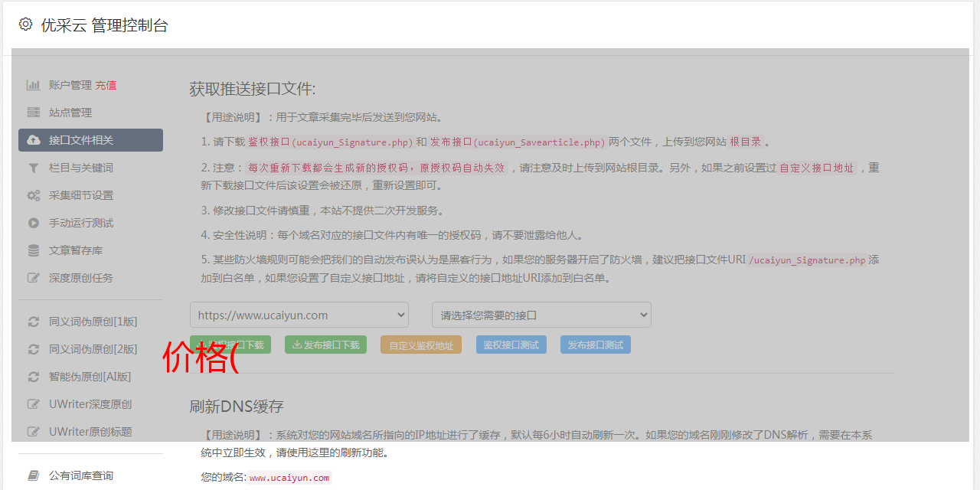This screenshot has width=980, height=490.
Task: Click the book icon beside 公有词库查询
Action: [x=34, y=475]
